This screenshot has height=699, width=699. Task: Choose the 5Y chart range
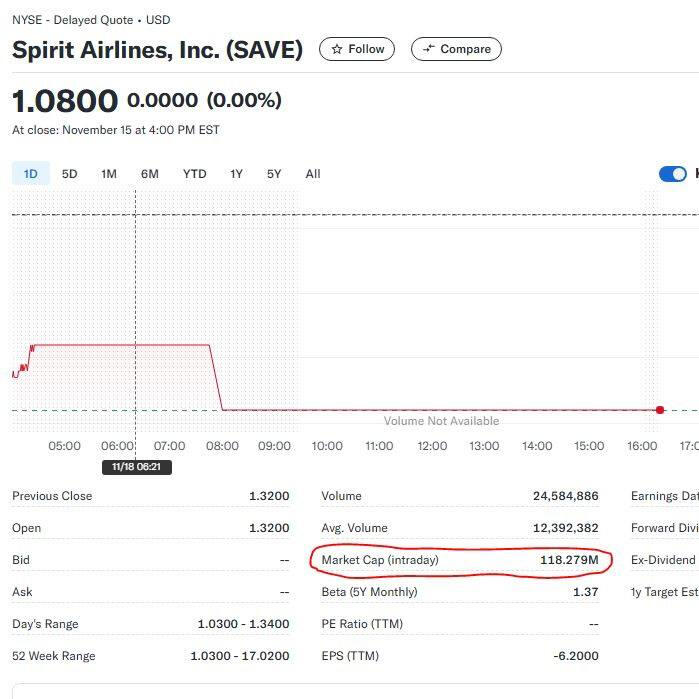click(x=274, y=174)
